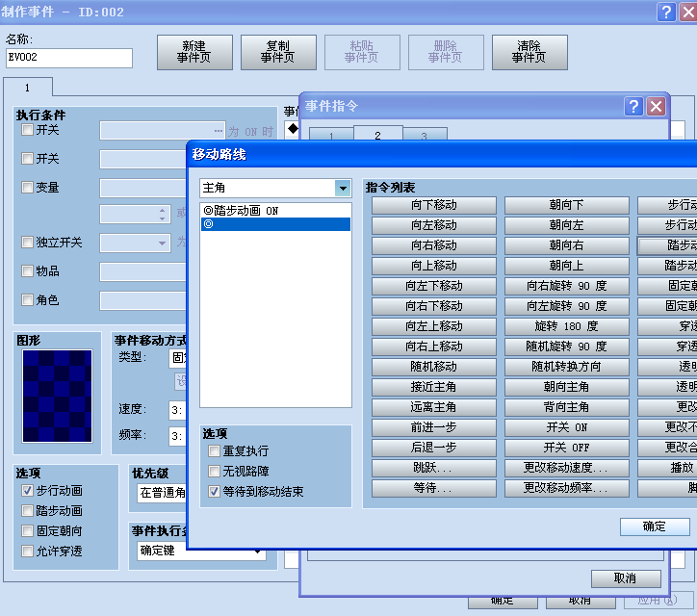Viewport: 697px width, 616px height.
Task: Check the 角色 condition checkbox
Action: click(x=27, y=300)
